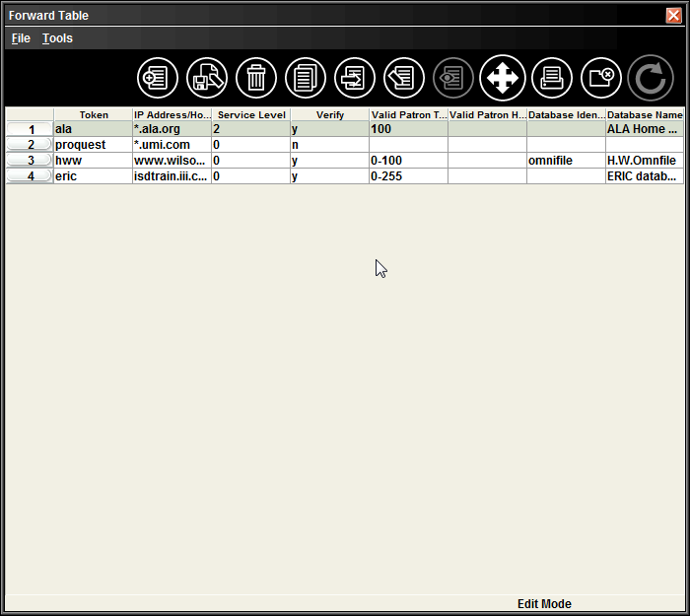
Task: Close the Forward Table window
Action: [x=673, y=16]
